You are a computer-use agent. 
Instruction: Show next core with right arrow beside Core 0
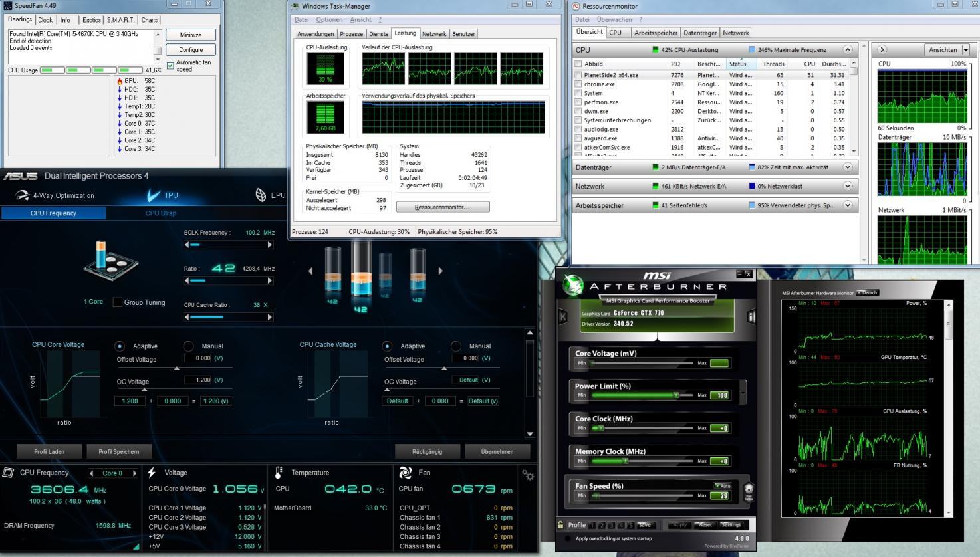tap(134, 473)
